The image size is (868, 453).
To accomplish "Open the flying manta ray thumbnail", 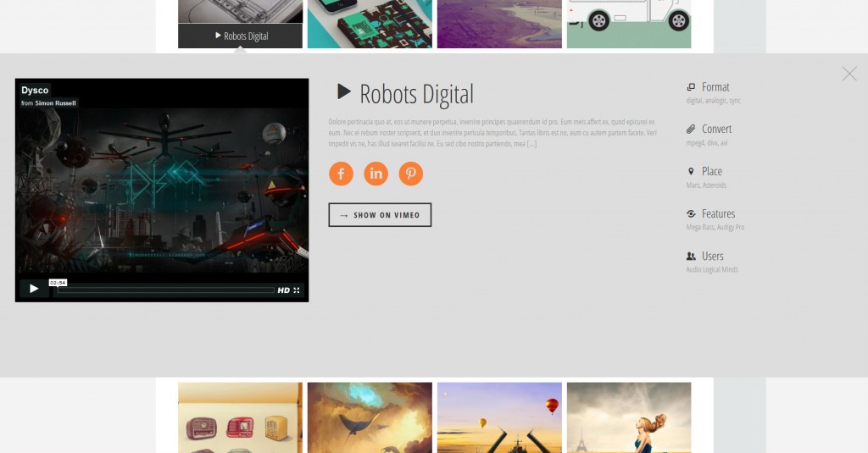I will pyautogui.click(x=370, y=417).
